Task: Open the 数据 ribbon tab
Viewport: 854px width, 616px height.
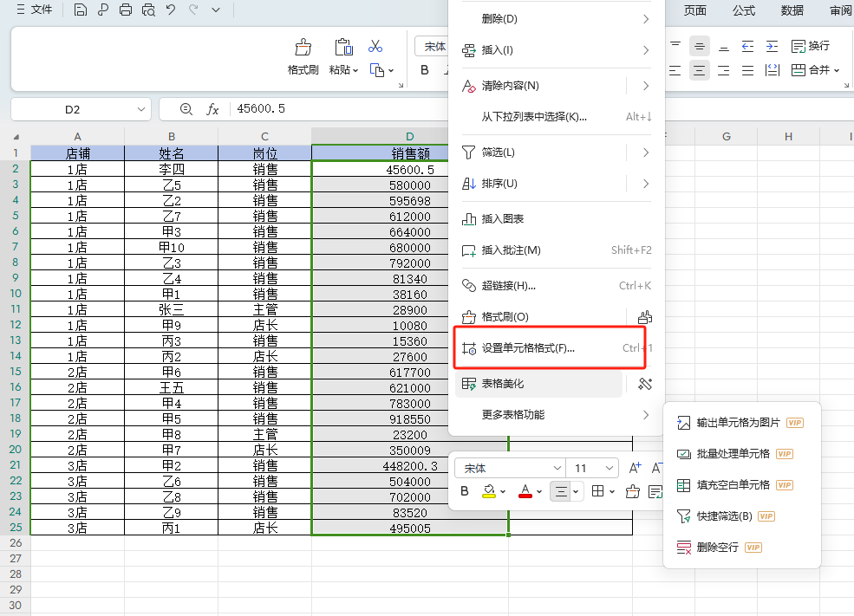Action: [792, 11]
